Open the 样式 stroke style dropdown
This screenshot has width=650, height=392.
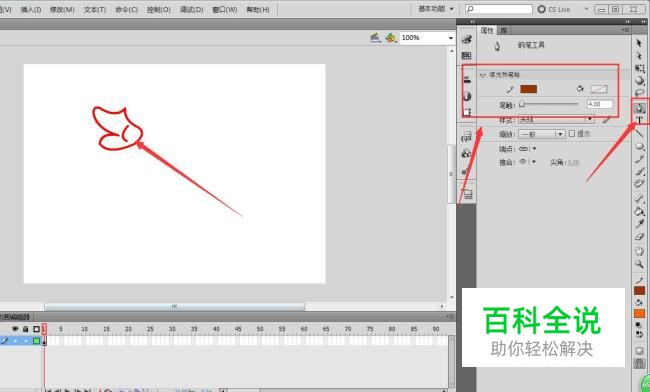pyautogui.click(x=556, y=119)
